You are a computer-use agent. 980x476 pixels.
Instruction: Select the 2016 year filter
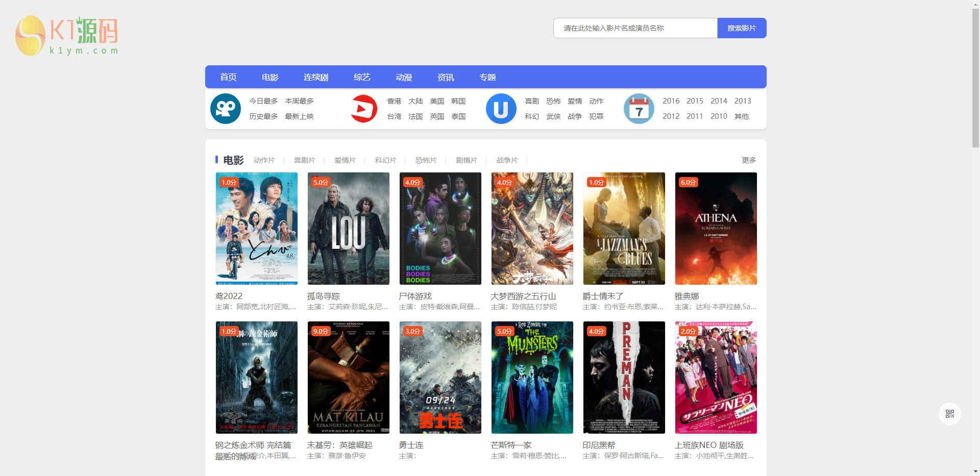(x=671, y=101)
